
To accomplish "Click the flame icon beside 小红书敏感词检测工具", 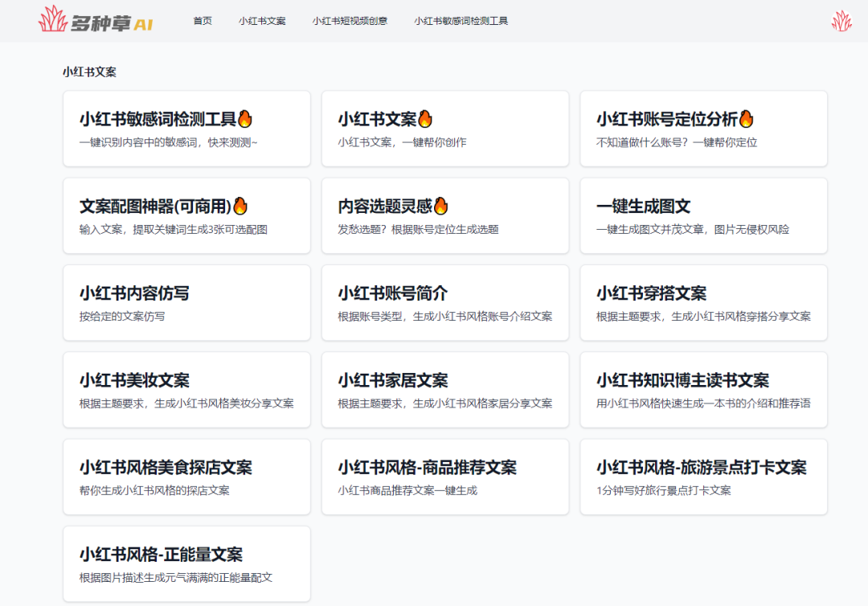I will coord(244,118).
